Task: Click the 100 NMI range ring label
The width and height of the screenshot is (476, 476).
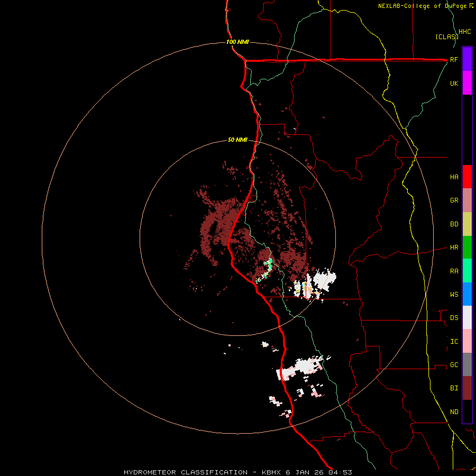Action: 237,42
